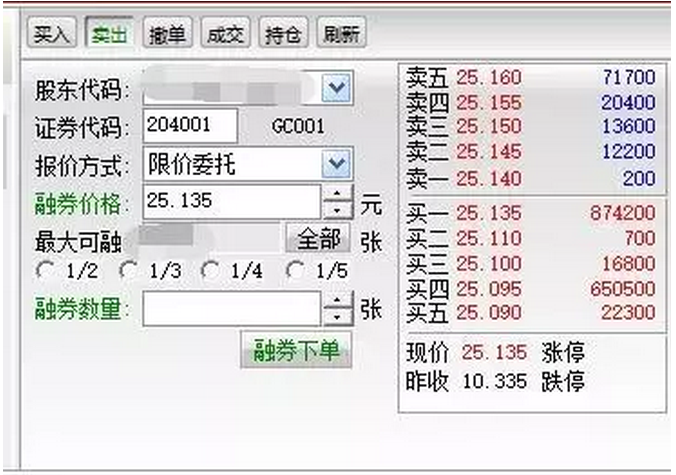676x475 pixels.
Task: Open the 成交 (trades) tab
Action: pos(224,34)
